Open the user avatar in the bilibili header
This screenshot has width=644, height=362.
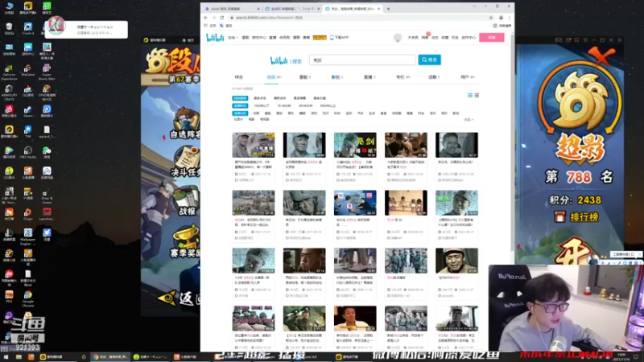click(x=397, y=37)
